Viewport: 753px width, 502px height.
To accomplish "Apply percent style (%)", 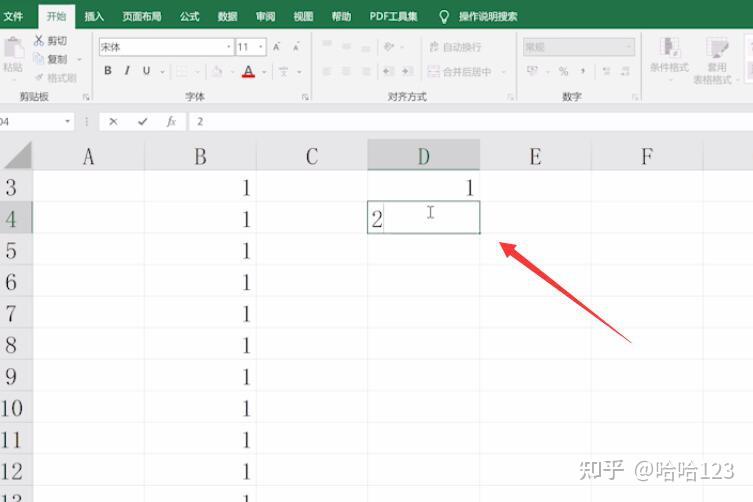I will point(563,72).
